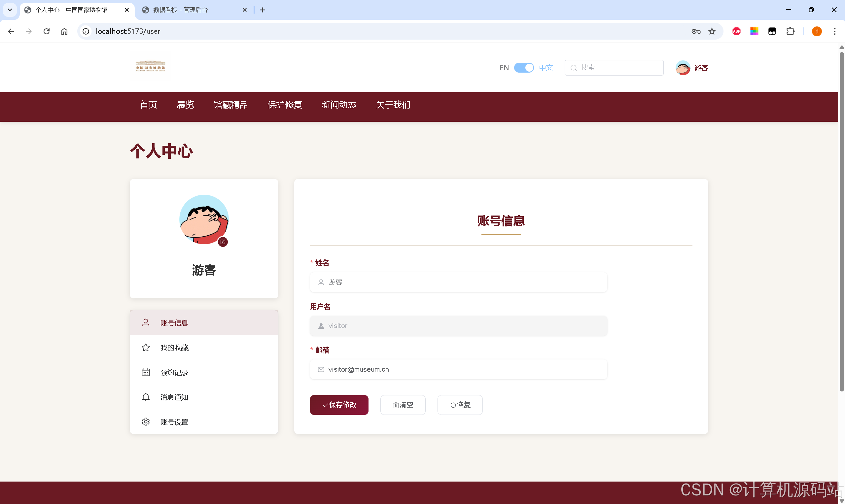Click the browser extensions puzzle icon
This screenshot has height=504, width=845.
(x=791, y=31)
